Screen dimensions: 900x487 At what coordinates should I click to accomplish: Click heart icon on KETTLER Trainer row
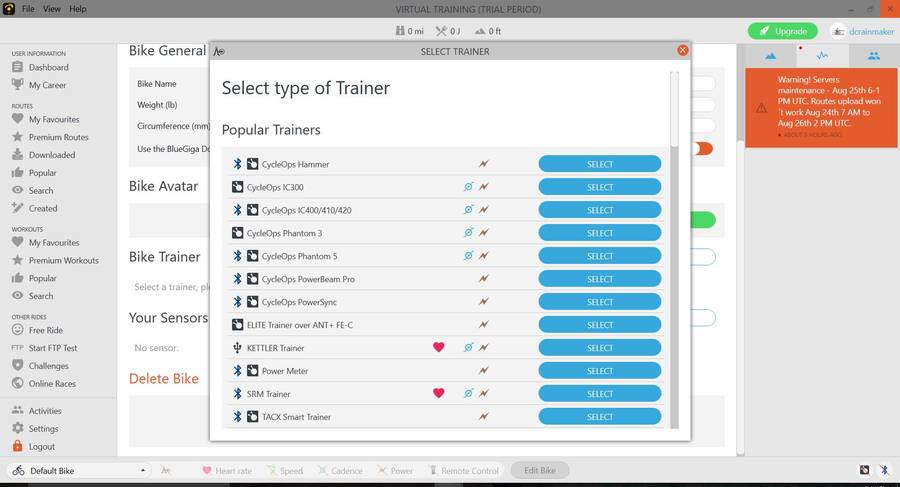439,347
